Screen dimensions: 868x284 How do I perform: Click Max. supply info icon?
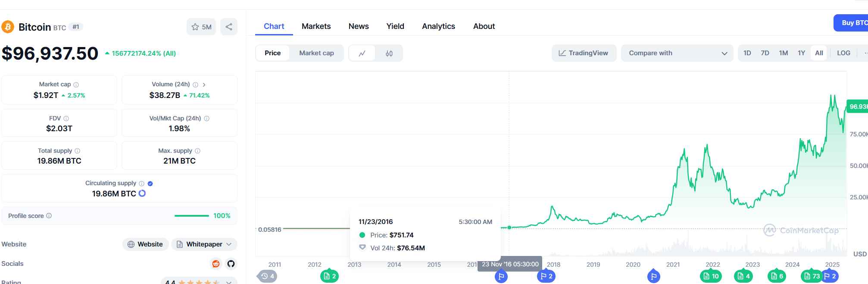coord(197,151)
